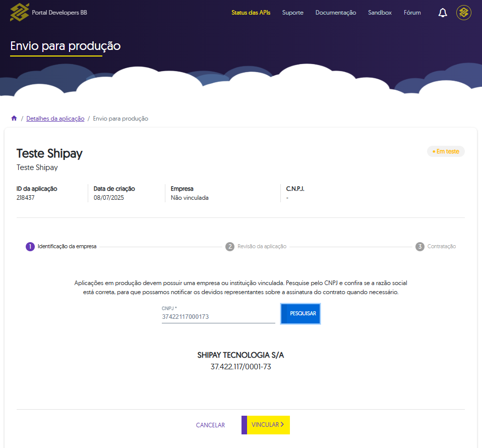Click step 2 circle Revisão da aplicação

click(x=229, y=247)
